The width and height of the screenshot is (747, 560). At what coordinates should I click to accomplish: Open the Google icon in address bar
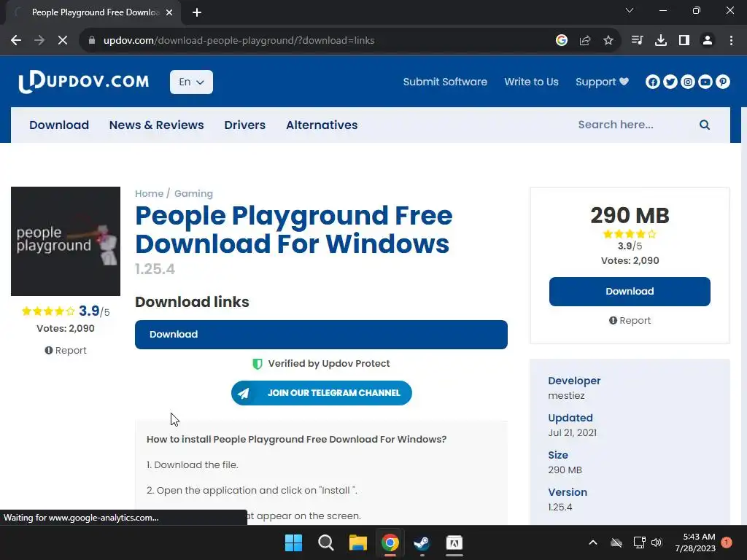562,41
